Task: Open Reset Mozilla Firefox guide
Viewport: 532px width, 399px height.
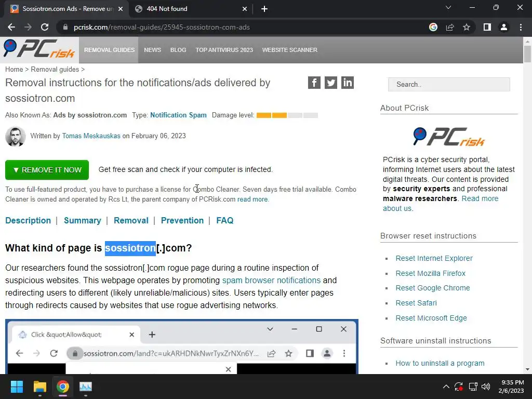Action: pos(431,273)
